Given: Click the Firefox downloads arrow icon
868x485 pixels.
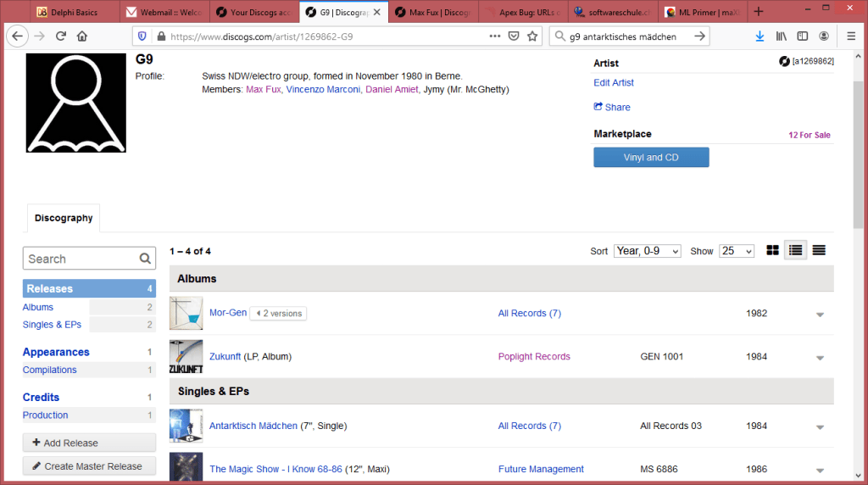Looking at the screenshot, I should click(x=759, y=36).
